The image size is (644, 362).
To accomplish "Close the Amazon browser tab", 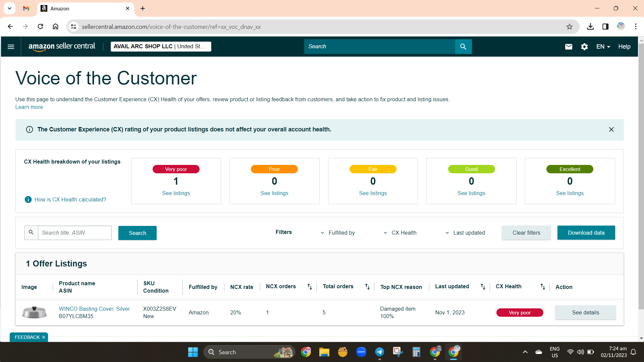I will (x=127, y=8).
